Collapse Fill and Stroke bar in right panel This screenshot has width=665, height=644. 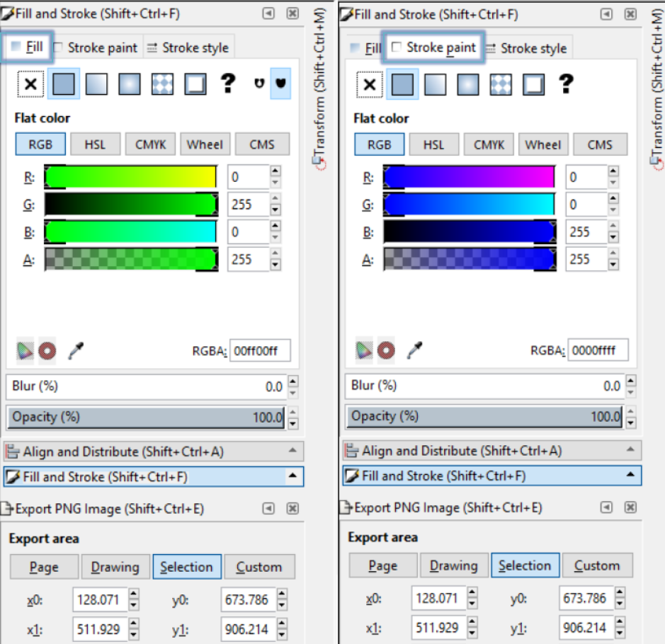click(x=492, y=476)
